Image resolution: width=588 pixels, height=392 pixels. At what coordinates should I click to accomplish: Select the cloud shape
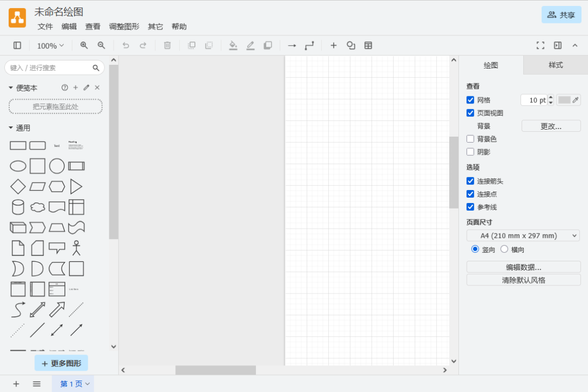pyautogui.click(x=38, y=207)
